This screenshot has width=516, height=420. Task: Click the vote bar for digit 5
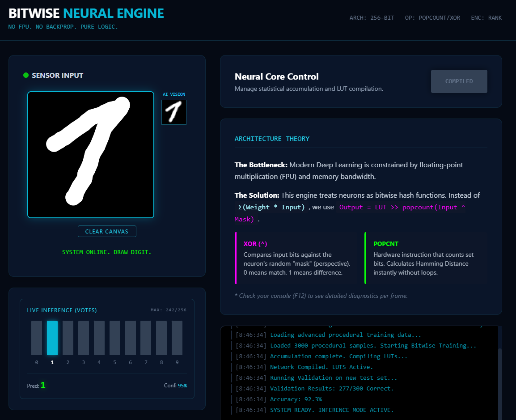coord(115,338)
